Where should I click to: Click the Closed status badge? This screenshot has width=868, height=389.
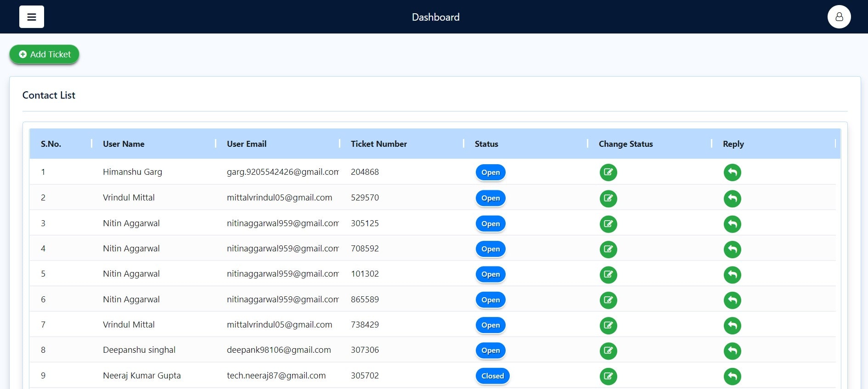[493, 376]
